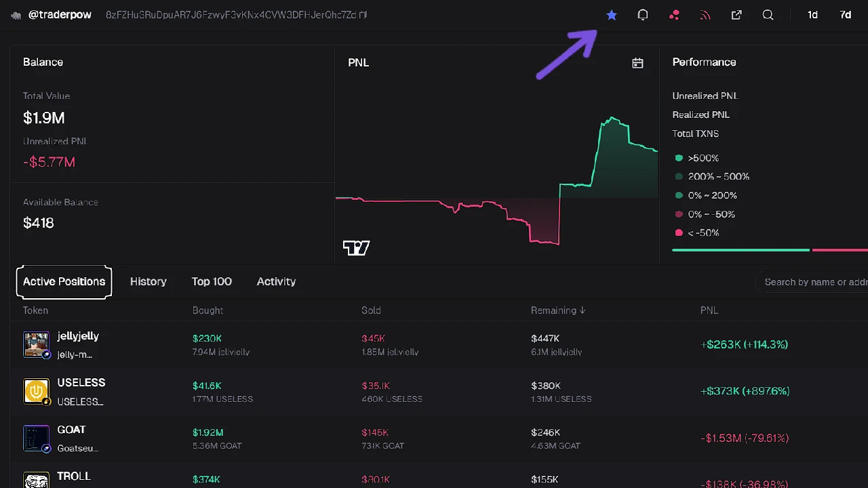Focus the search by name field

point(814,282)
